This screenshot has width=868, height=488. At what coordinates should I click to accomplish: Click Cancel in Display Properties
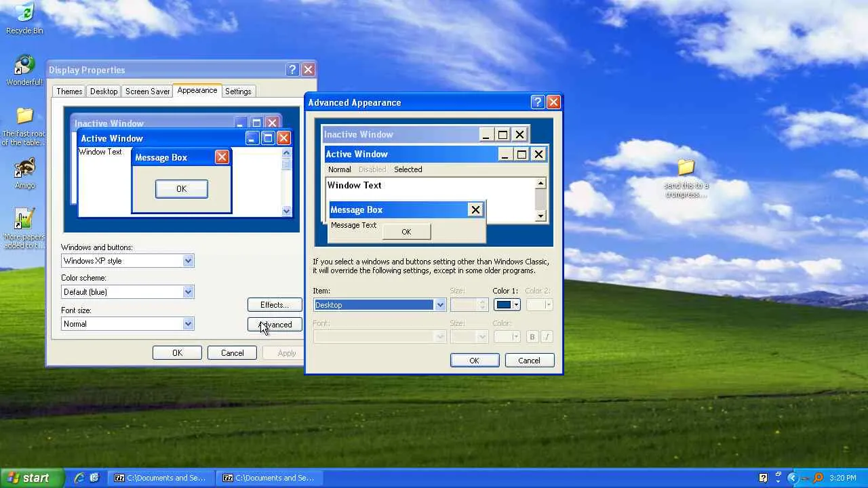pos(232,353)
